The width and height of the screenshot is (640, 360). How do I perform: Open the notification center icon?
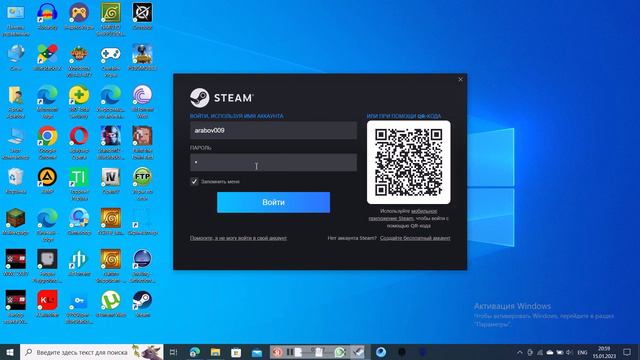[x=627, y=352]
